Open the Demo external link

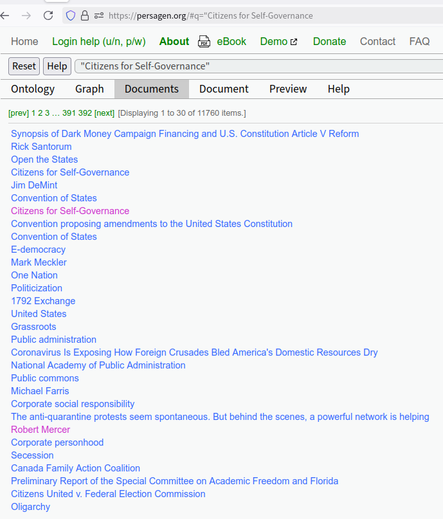pos(278,41)
